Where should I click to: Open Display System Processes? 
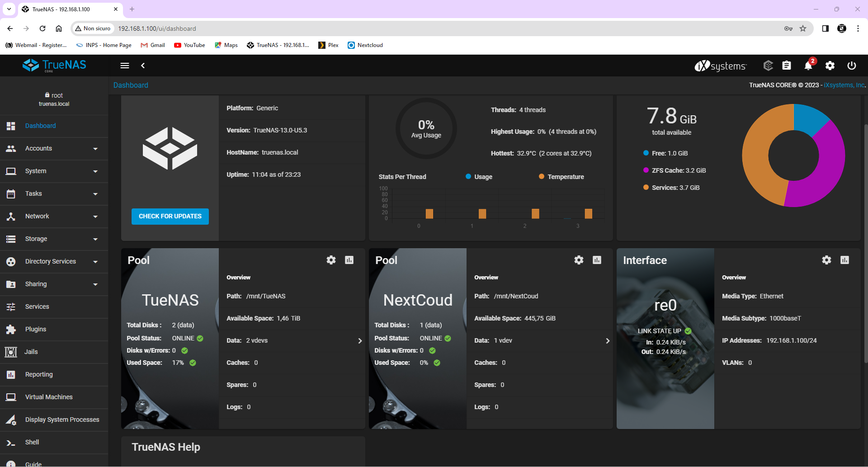point(54,420)
